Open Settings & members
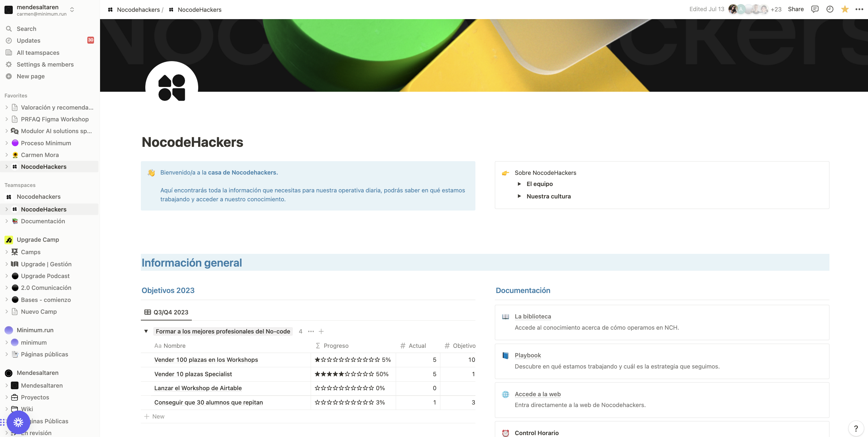868x437 pixels. tap(45, 64)
